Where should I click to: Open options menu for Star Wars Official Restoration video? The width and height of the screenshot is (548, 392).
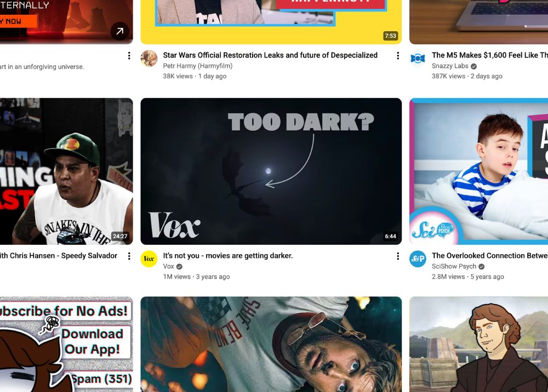tap(398, 55)
